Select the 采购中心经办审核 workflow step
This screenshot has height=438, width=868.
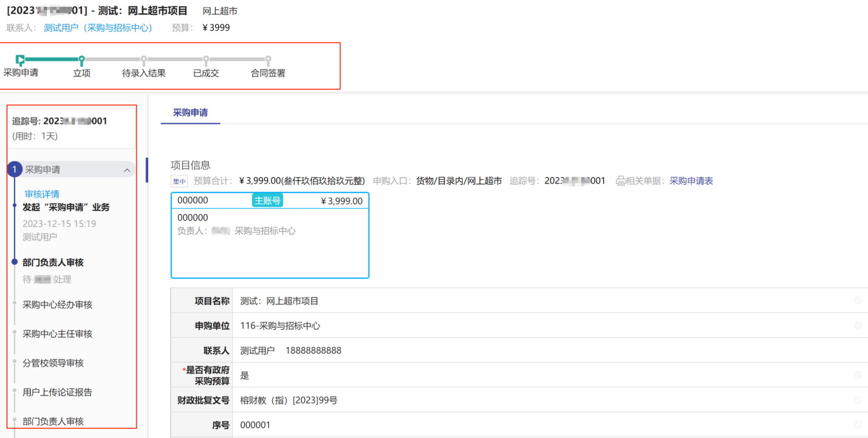(x=58, y=305)
